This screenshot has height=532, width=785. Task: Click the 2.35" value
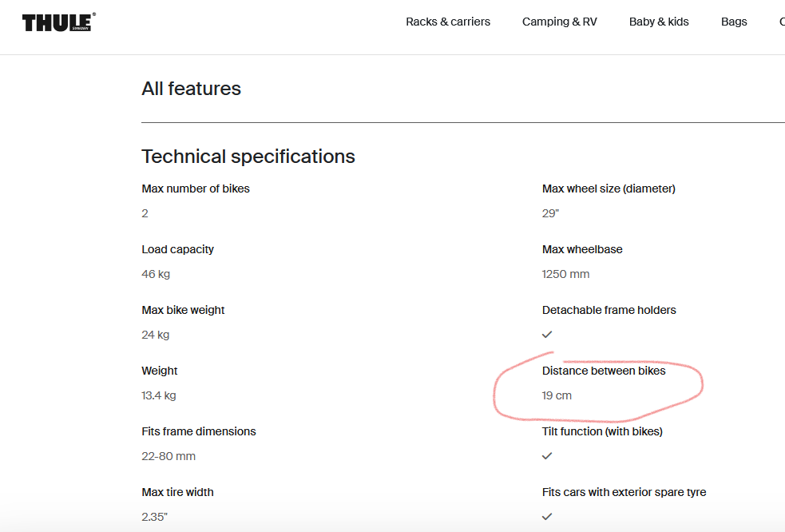[155, 517]
